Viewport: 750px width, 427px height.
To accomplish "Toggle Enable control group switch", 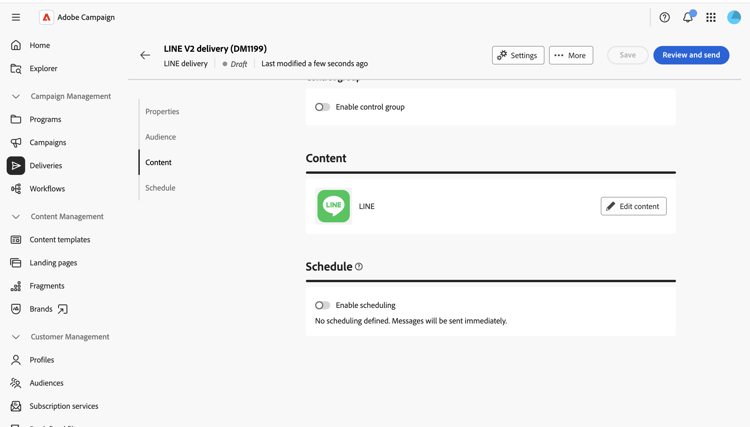I will point(322,107).
